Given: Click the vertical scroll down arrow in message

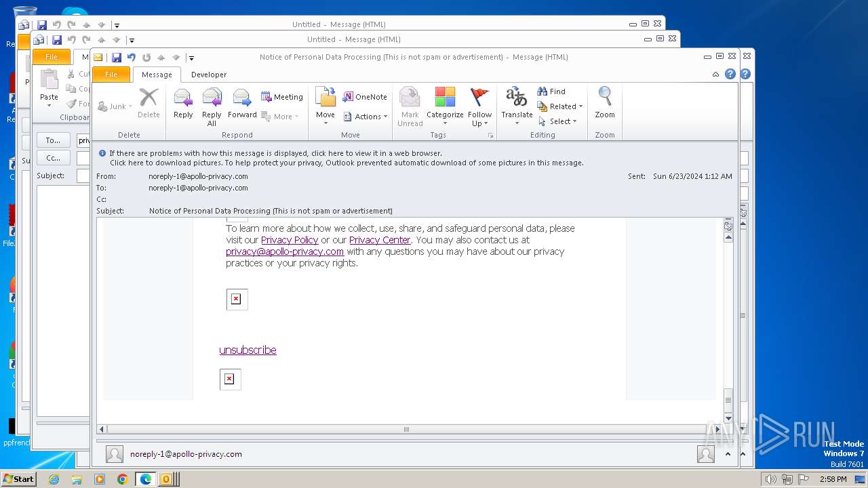Looking at the screenshot, I should pyautogui.click(x=728, y=419).
